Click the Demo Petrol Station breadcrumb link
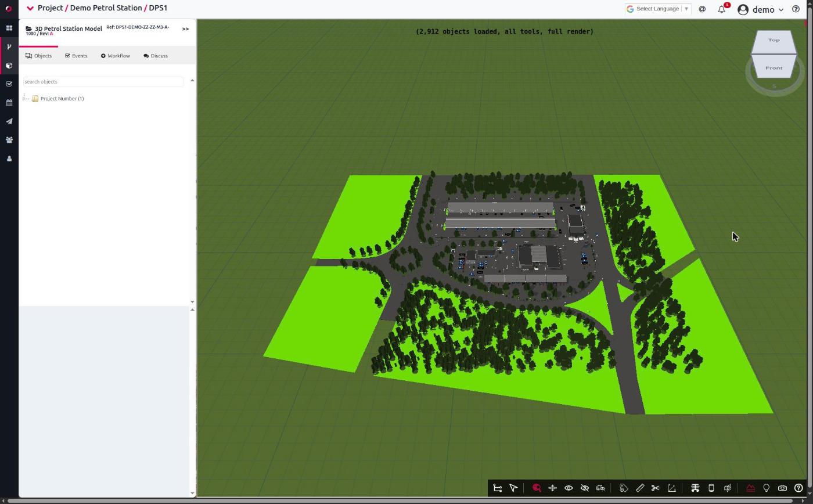The width and height of the screenshot is (813, 504). coord(106,8)
